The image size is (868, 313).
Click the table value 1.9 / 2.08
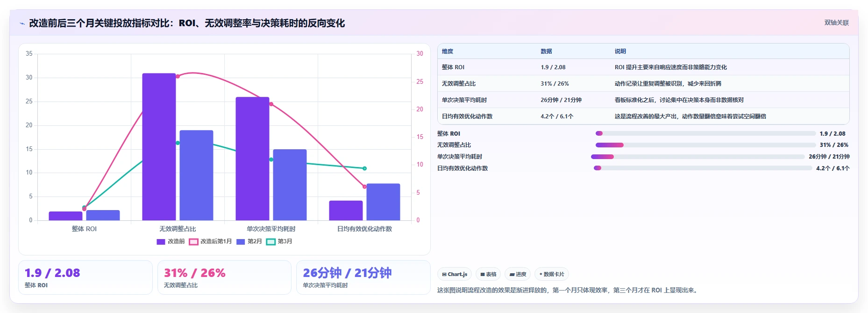pos(553,67)
